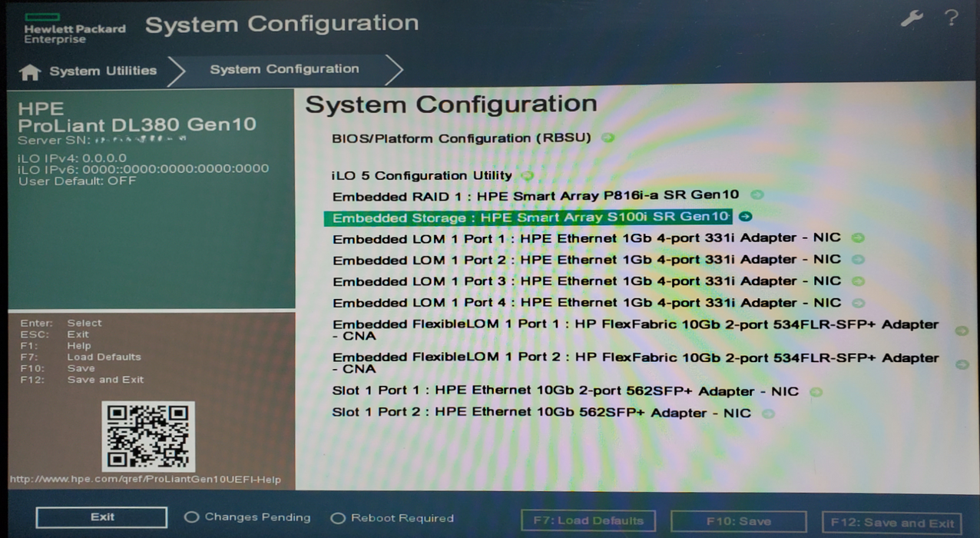Go to System Utilities breadcrumb
980x538 pixels.
pos(103,71)
